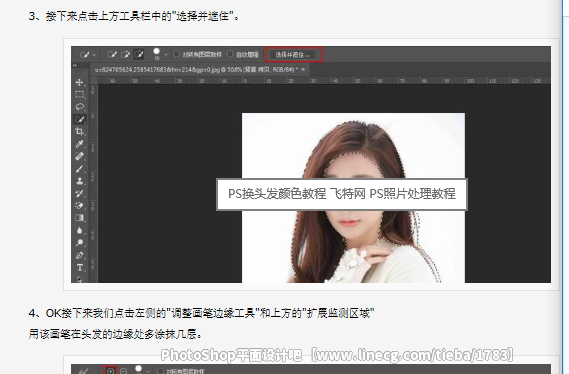
Task: Click the 选择并遮住 button
Action: (x=293, y=55)
